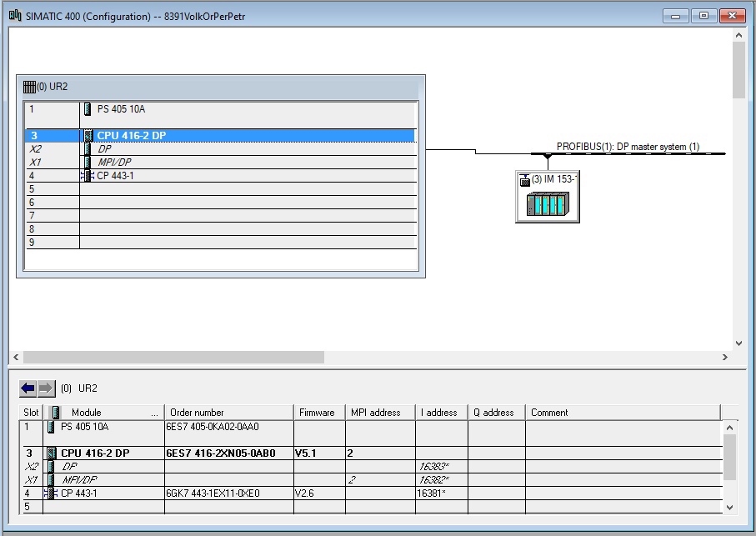The image size is (756, 536).
Task: Click the horizontal scroll left arrow
Action: 16,357
